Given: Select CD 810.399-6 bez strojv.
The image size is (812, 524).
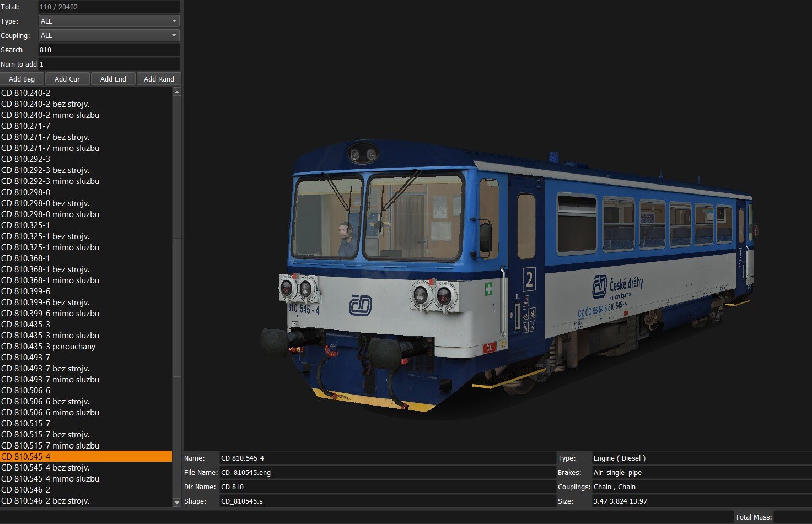Looking at the screenshot, I should click(x=86, y=302).
